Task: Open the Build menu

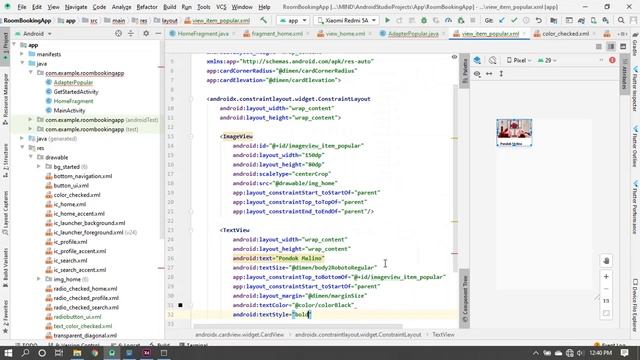Action: tap(169, 7)
